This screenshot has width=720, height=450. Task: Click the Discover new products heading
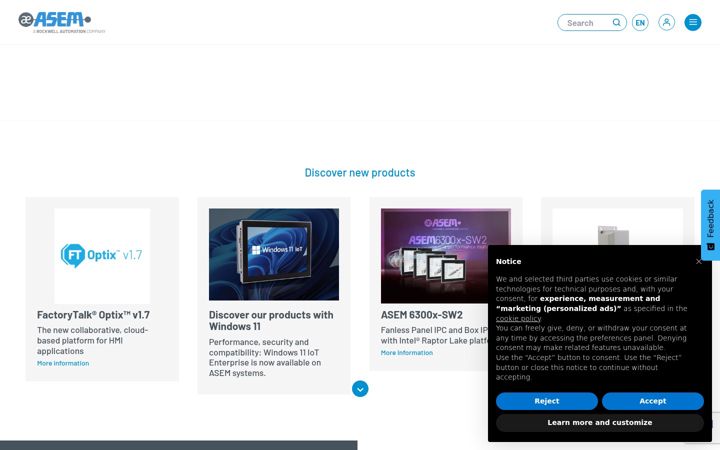[x=360, y=173]
